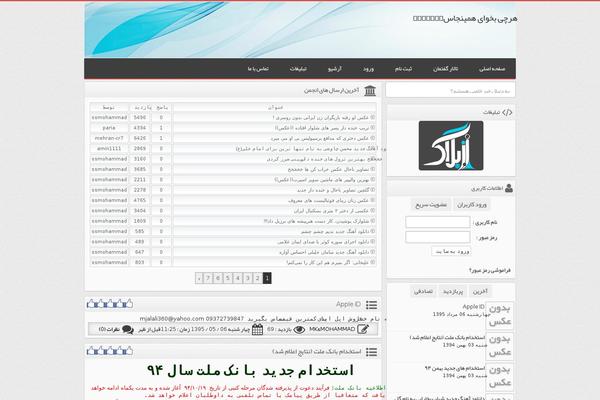This screenshot has height=400, width=600.
Task: Click topic icon in the row with 585 views
Action: 373,231
